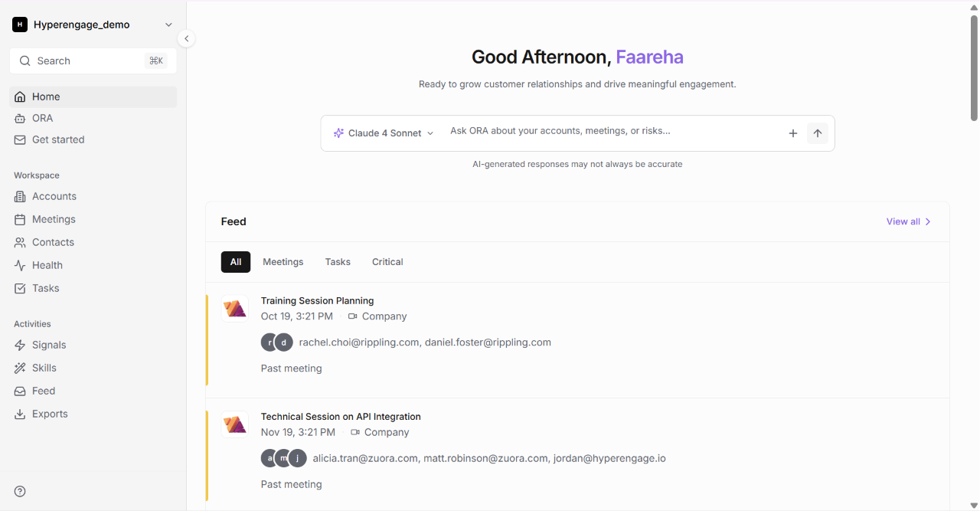The width and height of the screenshot is (980, 511).
Task: Select the Tasks feed tab
Action: pos(338,262)
